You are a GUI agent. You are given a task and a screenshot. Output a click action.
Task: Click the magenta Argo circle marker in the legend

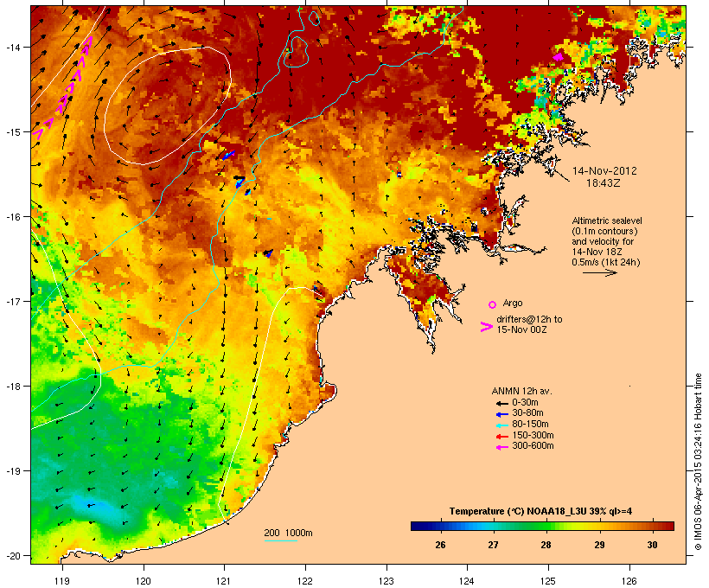pyautogui.click(x=493, y=304)
